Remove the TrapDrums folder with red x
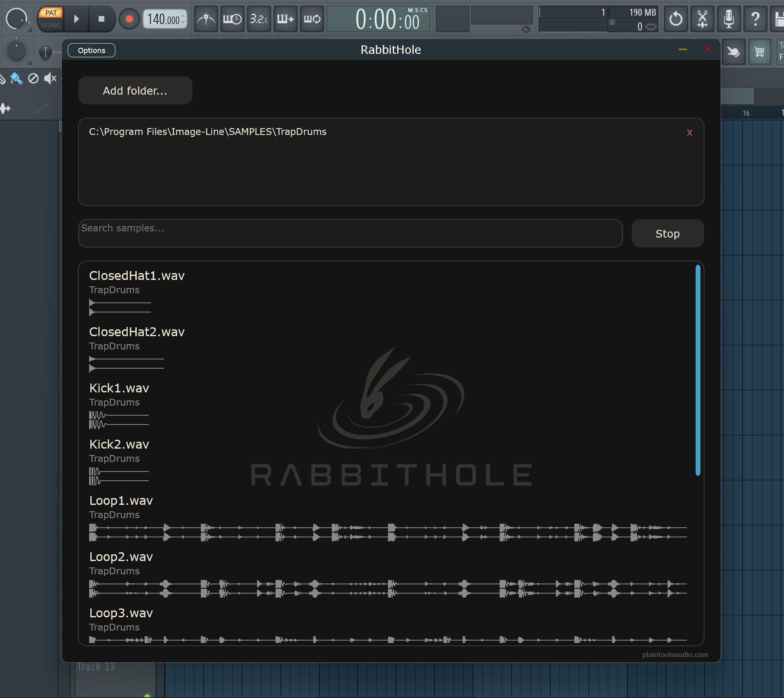 pos(690,133)
